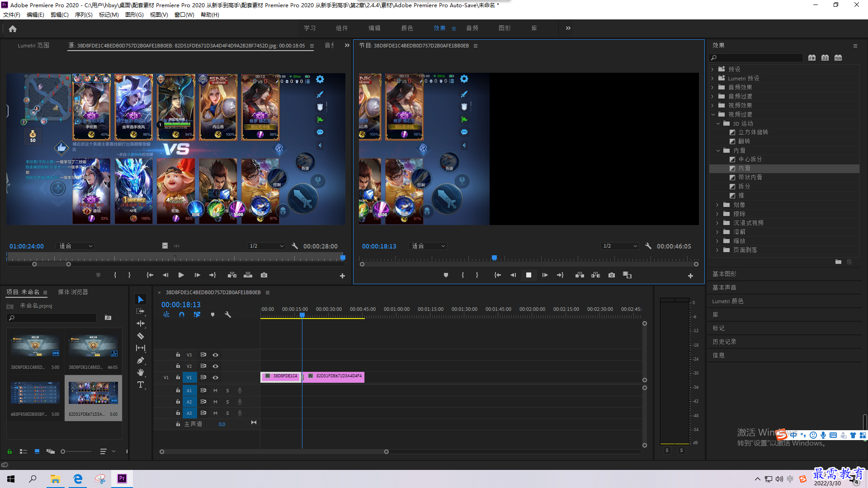The height and width of the screenshot is (488, 868).
Task: Toggle V2 track output eye
Action: pyautogui.click(x=216, y=366)
